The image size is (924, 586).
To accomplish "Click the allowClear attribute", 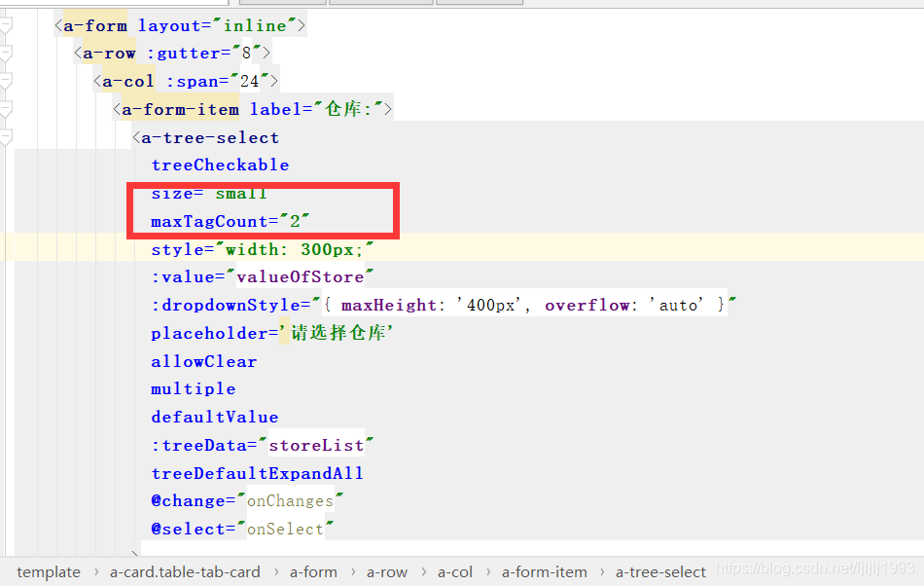I will [203, 361].
